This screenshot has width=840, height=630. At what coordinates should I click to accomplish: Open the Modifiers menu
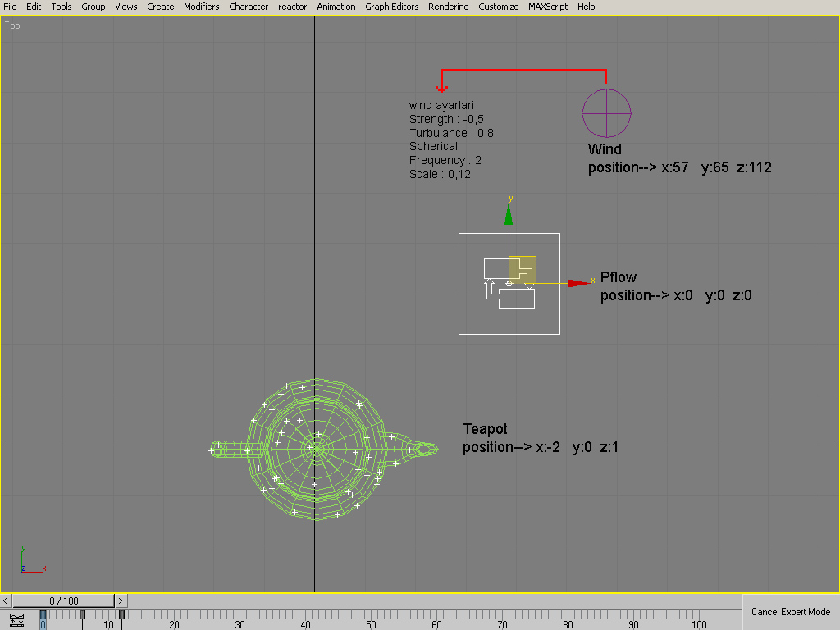click(201, 7)
